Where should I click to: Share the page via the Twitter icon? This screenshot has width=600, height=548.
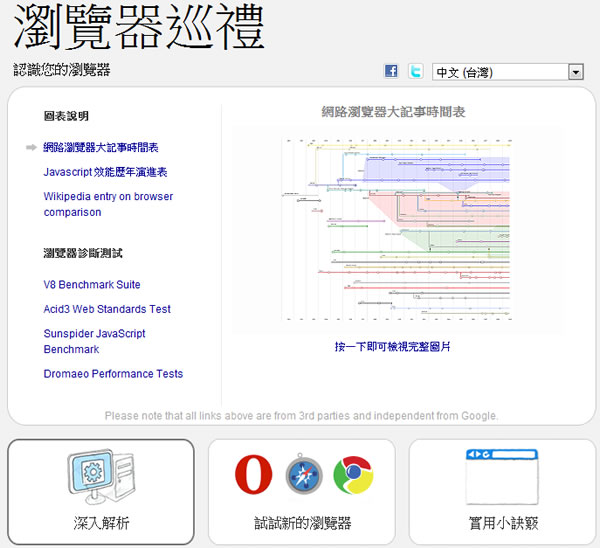[x=416, y=71]
